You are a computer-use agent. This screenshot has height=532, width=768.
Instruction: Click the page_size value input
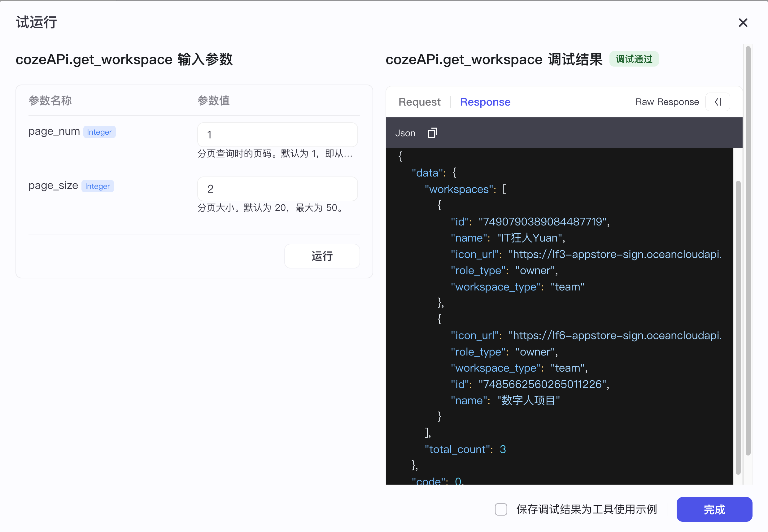pos(277,189)
